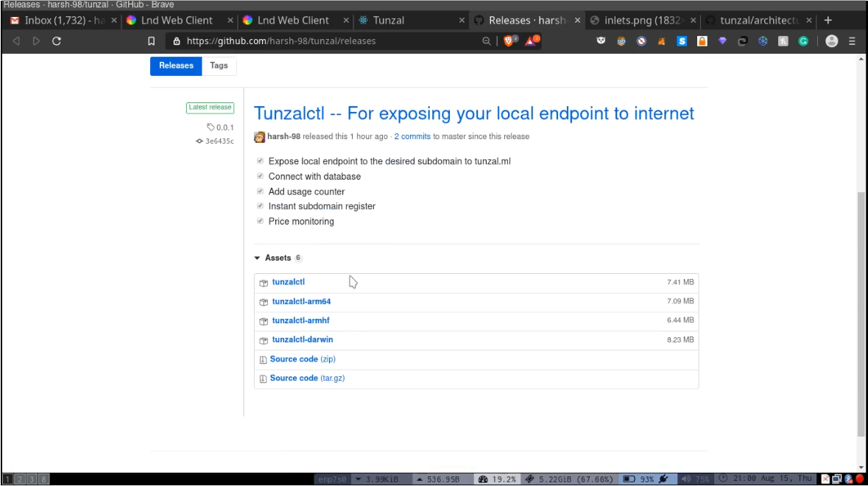Select the Tags tab button
868x486 pixels.
(219, 66)
